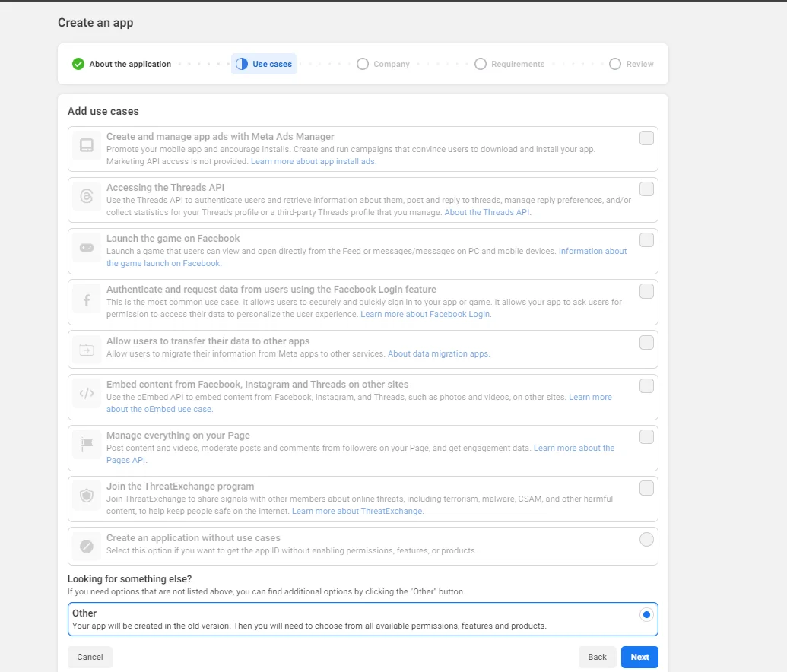Click the 'Other' option title text
787x672 pixels.
84,613
